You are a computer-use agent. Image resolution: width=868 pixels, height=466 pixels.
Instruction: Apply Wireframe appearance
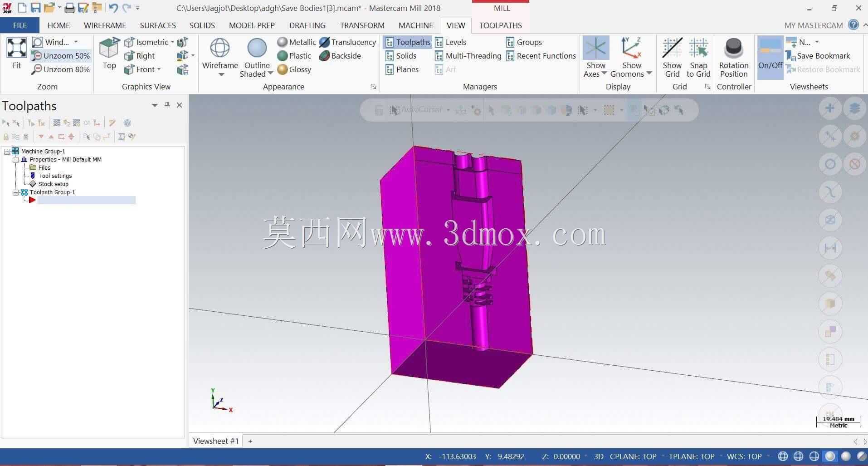[220, 54]
